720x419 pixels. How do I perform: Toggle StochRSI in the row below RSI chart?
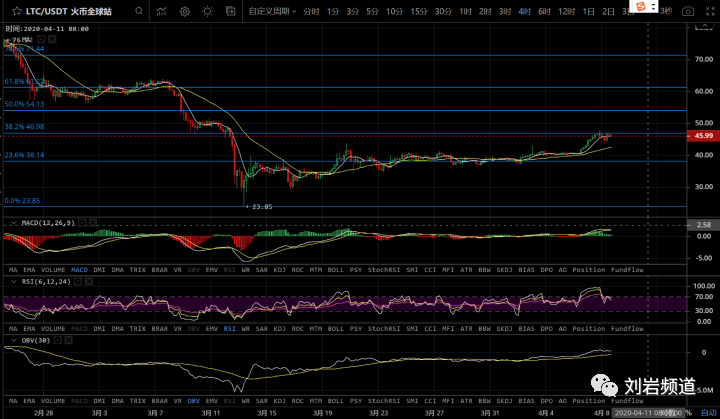click(x=384, y=328)
